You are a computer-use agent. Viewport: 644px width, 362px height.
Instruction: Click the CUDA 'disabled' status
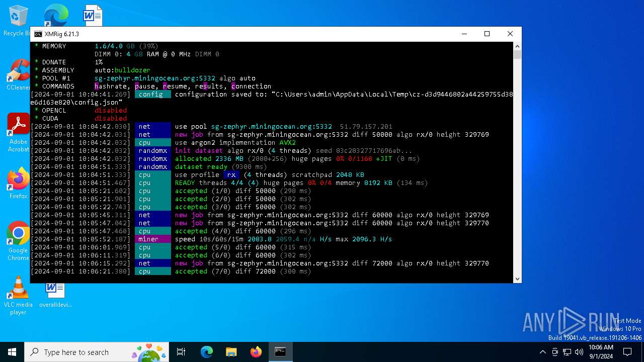[111, 119]
